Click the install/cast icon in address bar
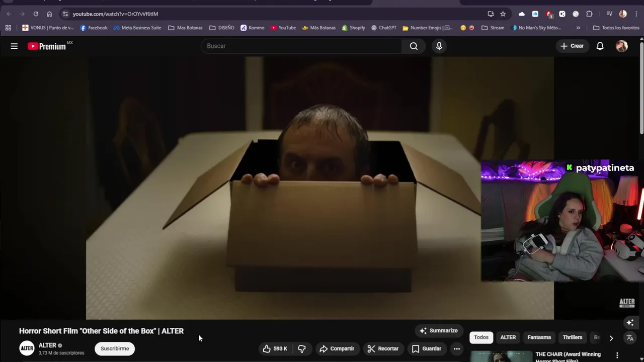 tap(491, 14)
